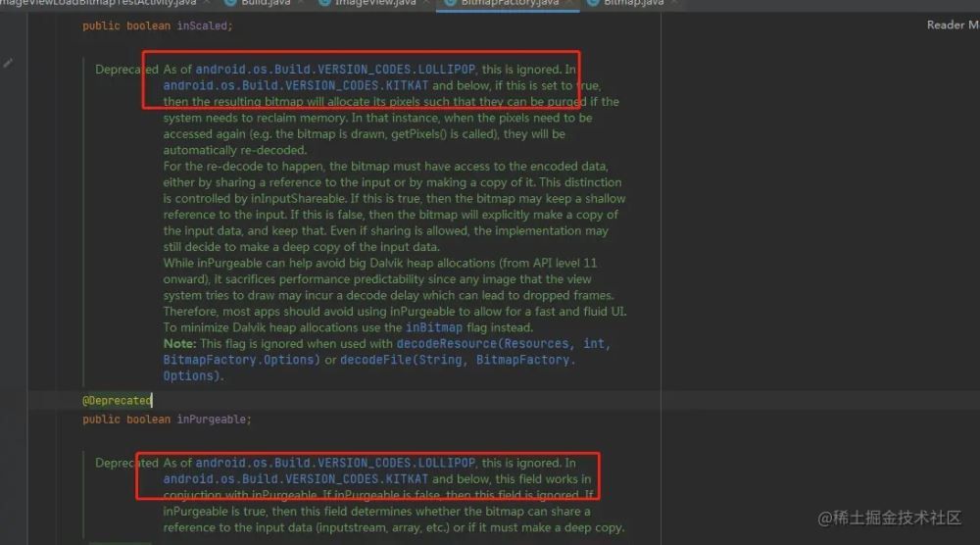This screenshot has height=545, width=980.
Task: Toggle Reader Mode in the editor
Action: [951, 25]
